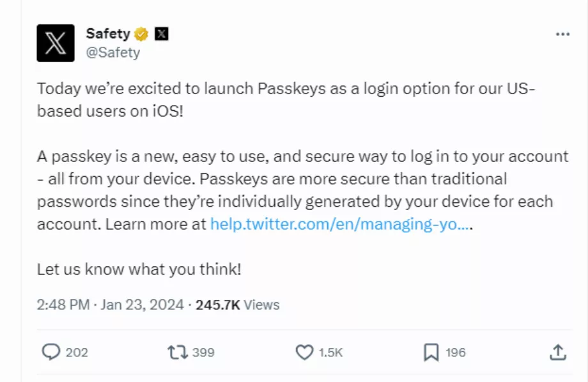Image resolution: width=588 pixels, height=382 pixels.
Task: Open the 2:48 PM timestamp link
Action: click(63, 305)
